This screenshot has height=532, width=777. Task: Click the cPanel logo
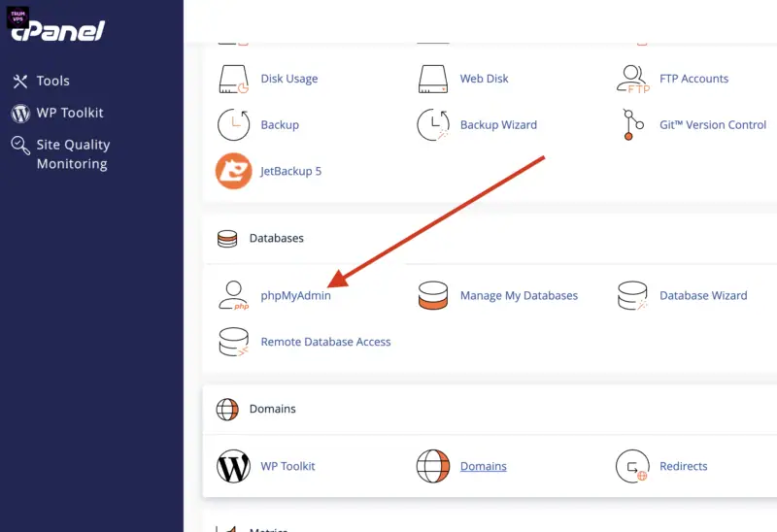57,31
